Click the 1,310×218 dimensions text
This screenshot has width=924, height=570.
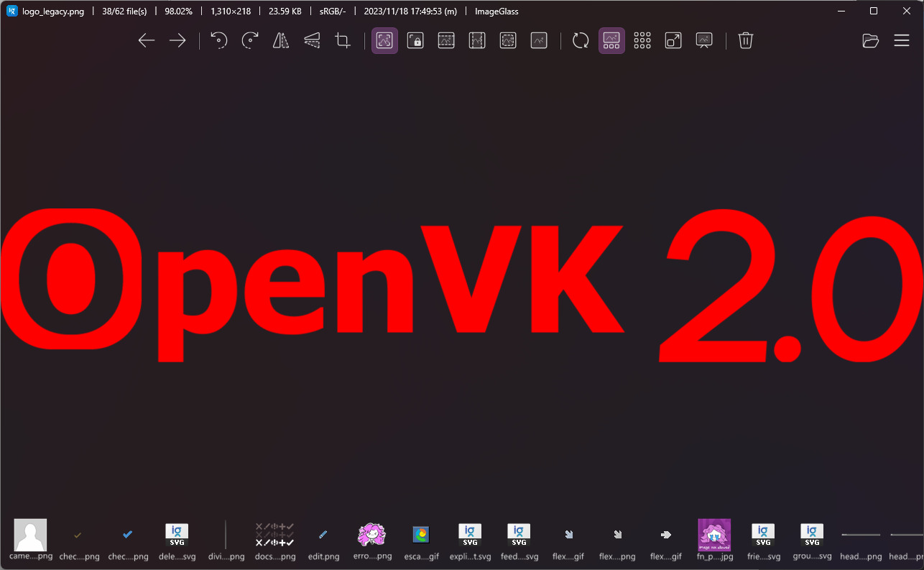[231, 12]
